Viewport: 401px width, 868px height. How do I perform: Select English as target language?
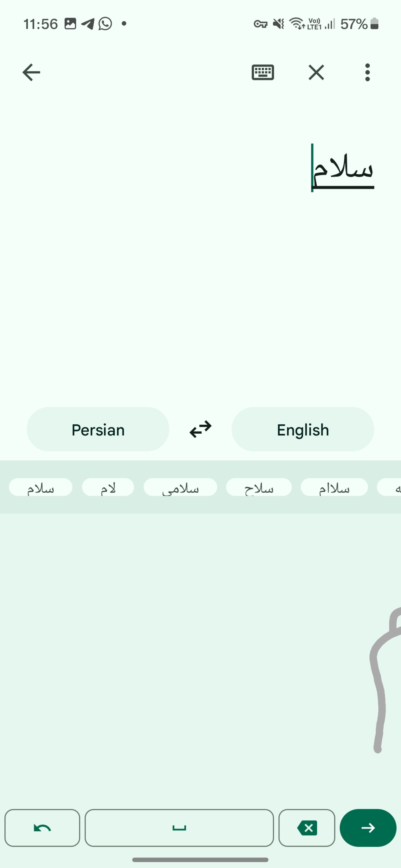point(303,429)
